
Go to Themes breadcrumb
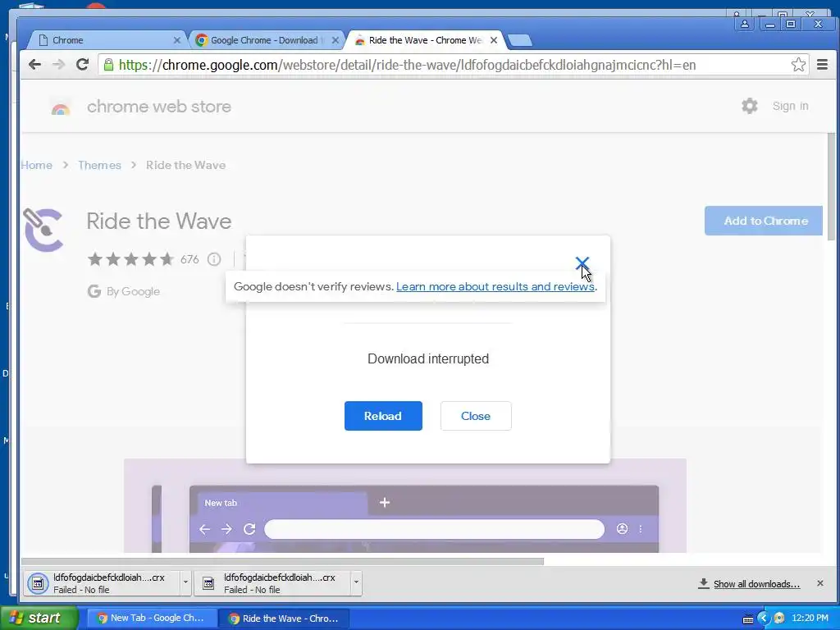99,165
